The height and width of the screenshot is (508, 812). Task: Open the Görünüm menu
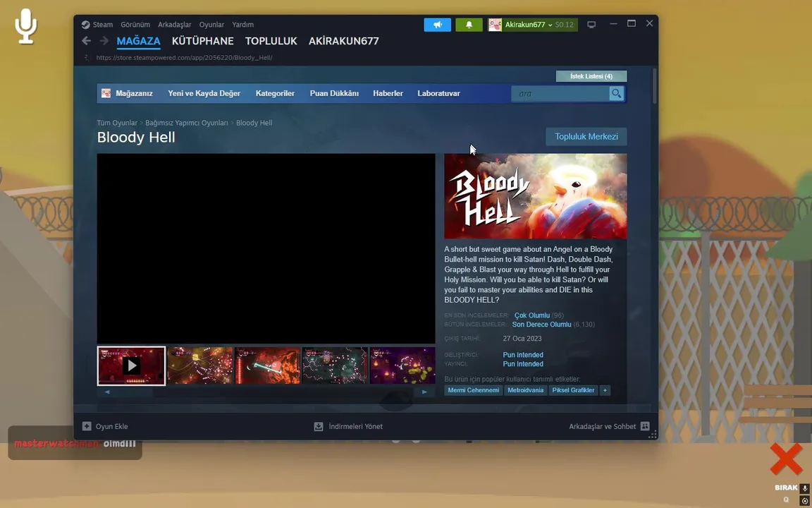coord(135,25)
